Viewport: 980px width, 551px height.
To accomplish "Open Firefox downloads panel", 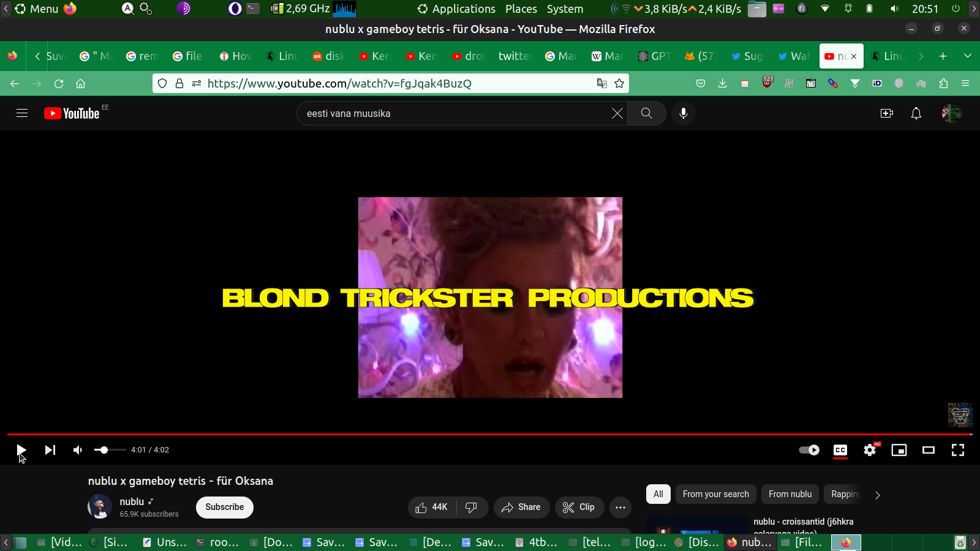I will point(723,83).
